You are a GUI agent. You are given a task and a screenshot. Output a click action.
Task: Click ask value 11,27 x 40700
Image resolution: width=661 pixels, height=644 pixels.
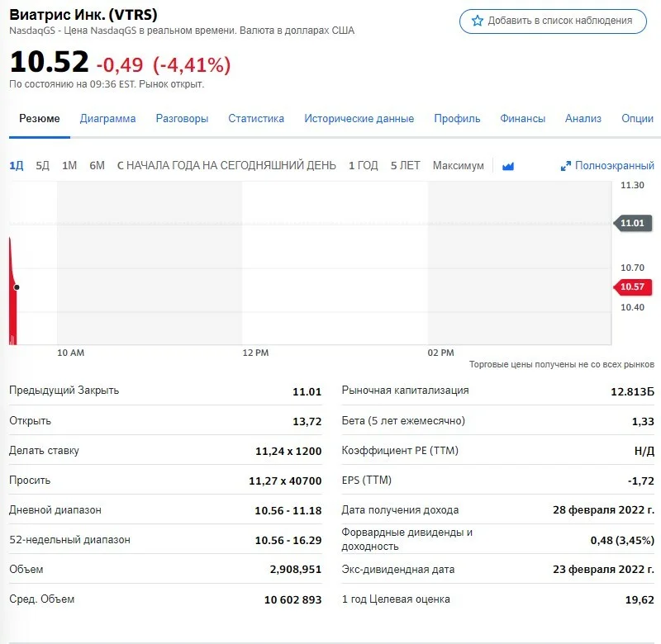(x=285, y=481)
